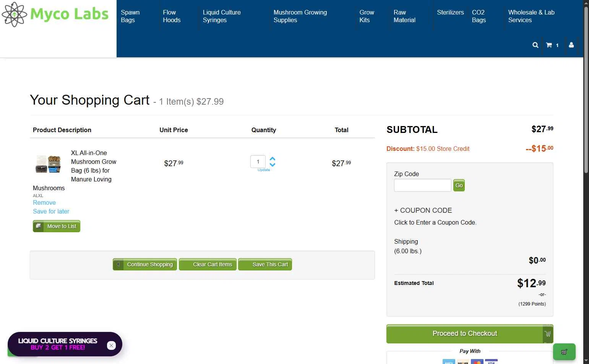Click 'Click to Enter a Coupon Code' text

(x=435, y=222)
